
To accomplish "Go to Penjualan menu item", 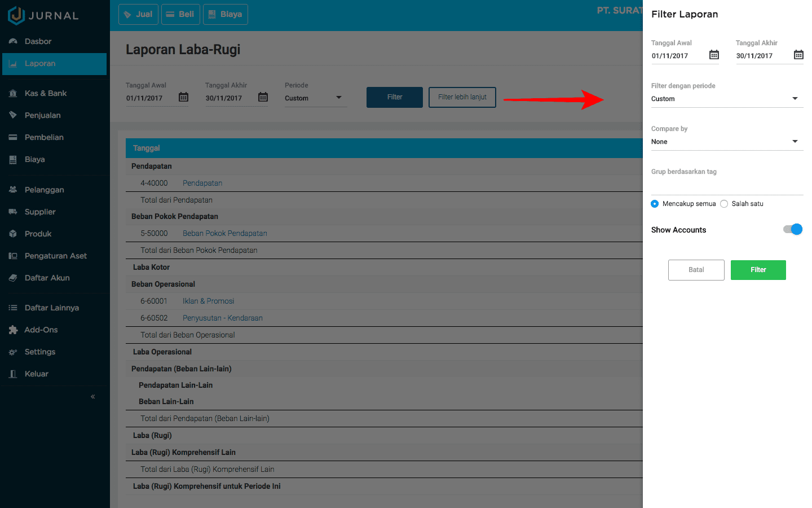I will [42, 115].
